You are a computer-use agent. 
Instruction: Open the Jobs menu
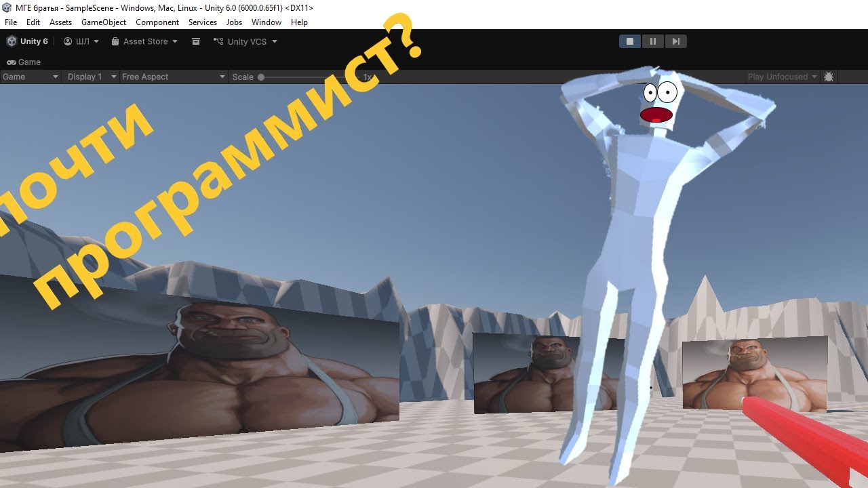(x=234, y=22)
